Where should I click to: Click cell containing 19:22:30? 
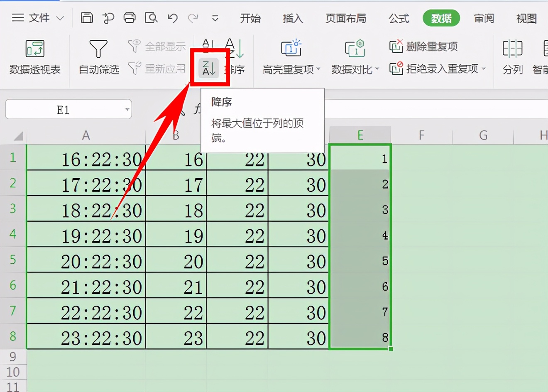[86, 234]
